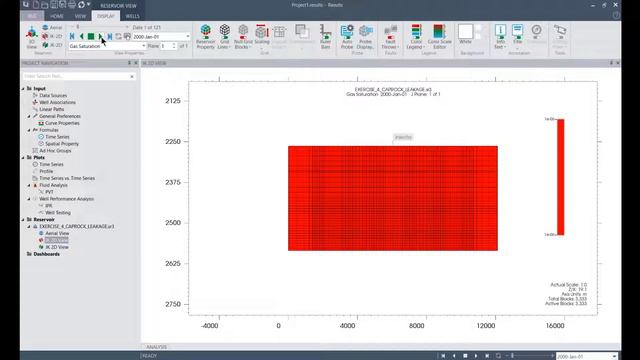Click the Reservoir Property icon

coord(205,37)
